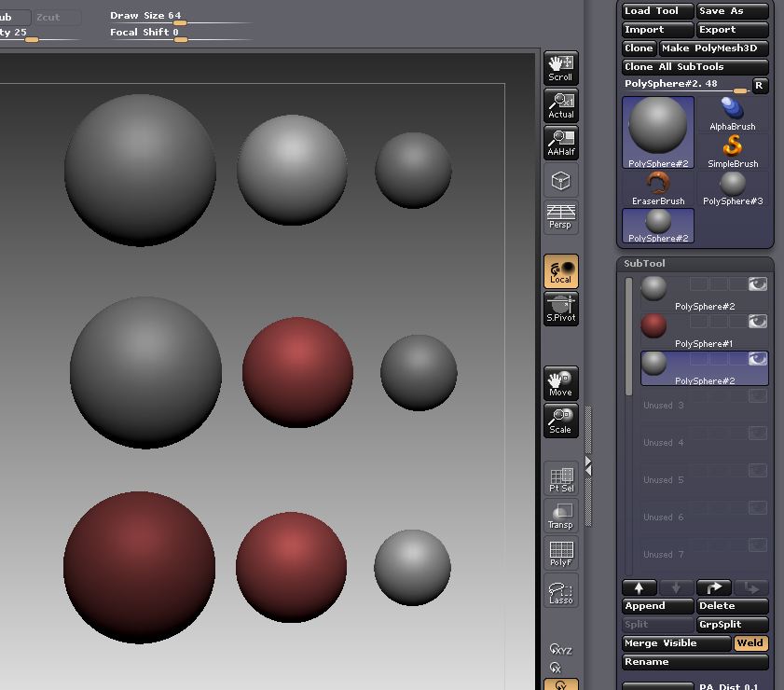The height and width of the screenshot is (690, 784).
Task: Hide the PolySphere#1 subtool via eye icon
Action: point(758,322)
